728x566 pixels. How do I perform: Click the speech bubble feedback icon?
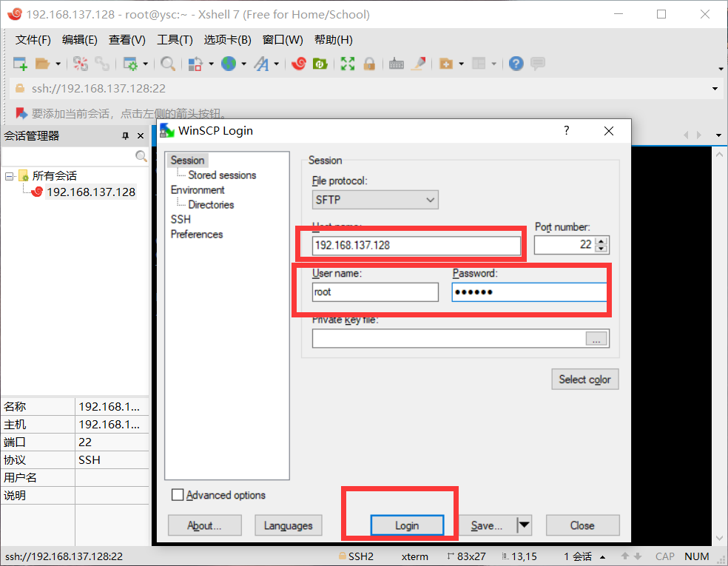(x=538, y=64)
